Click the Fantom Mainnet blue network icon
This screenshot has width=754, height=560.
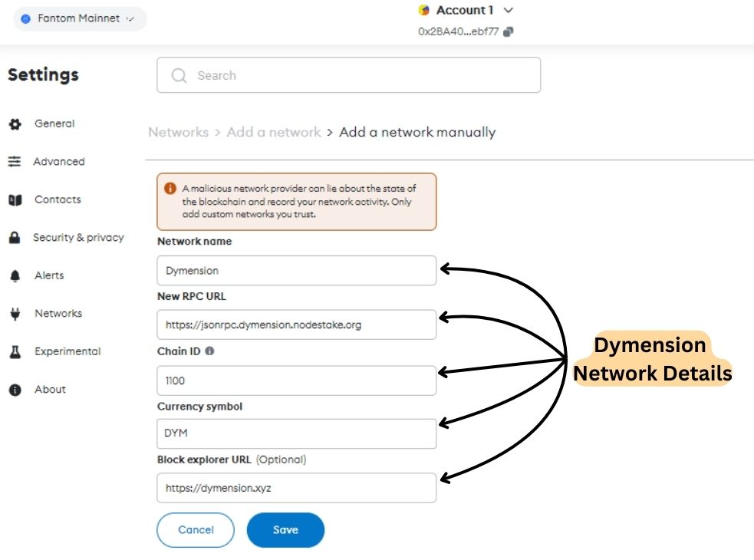(26, 18)
